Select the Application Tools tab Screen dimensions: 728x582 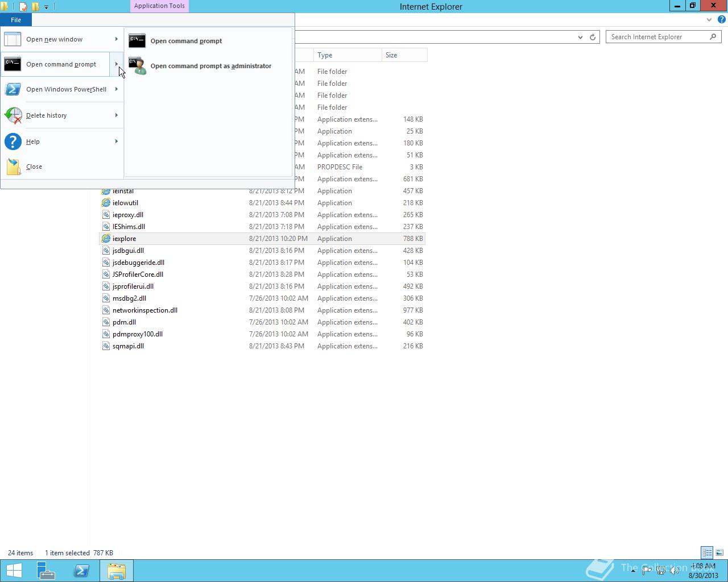tap(159, 6)
